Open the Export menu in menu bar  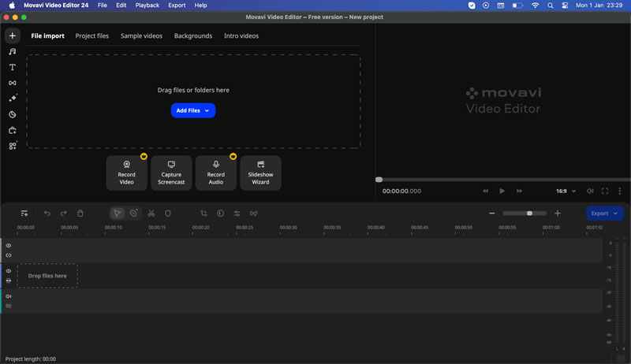pyautogui.click(x=177, y=6)
